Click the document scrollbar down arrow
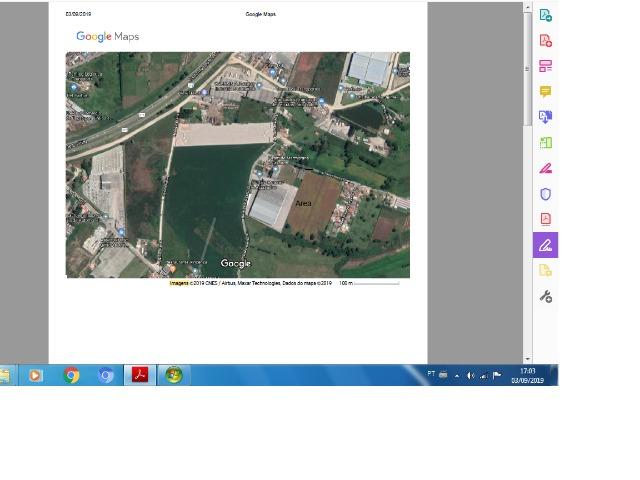 [527, 359]
